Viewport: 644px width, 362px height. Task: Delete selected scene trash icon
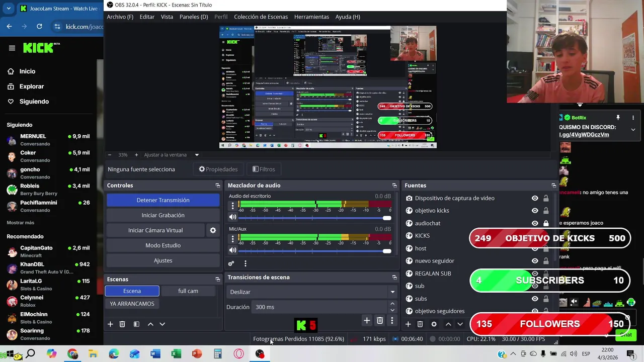coord(122,324)
